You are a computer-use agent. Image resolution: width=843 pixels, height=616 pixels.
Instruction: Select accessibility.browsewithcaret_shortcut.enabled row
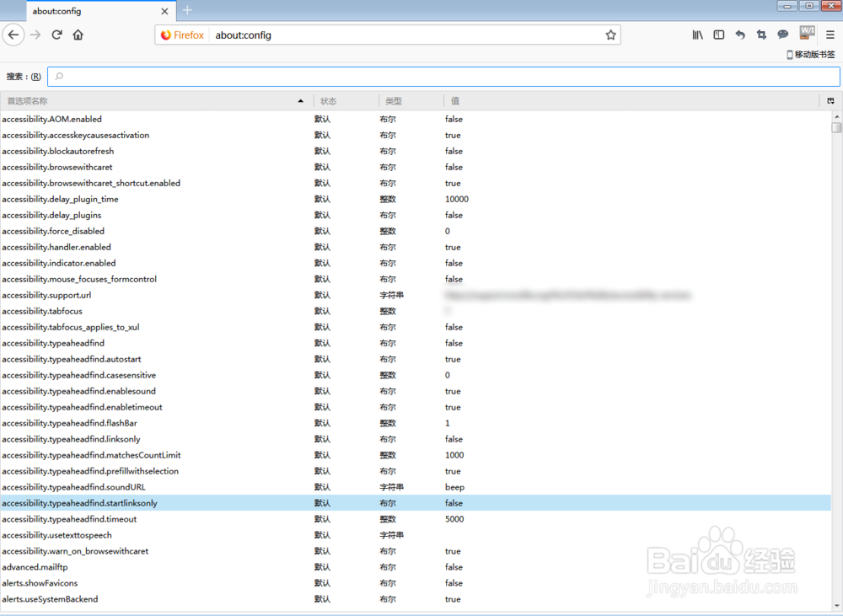tap(415, 183)
